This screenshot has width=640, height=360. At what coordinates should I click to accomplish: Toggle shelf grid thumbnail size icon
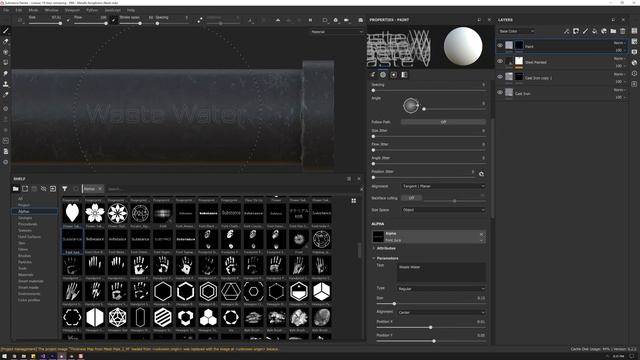tap(353, 200)
